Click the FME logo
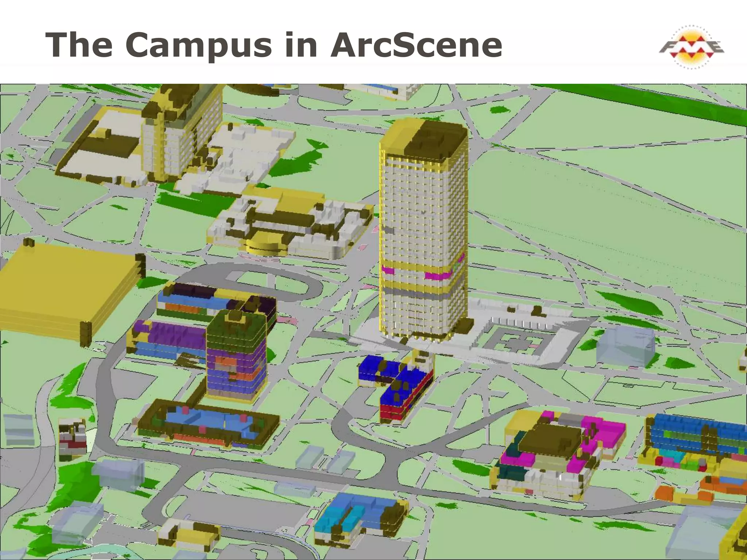The width and height of the screenshot is (747, 560). pos(691,47)
